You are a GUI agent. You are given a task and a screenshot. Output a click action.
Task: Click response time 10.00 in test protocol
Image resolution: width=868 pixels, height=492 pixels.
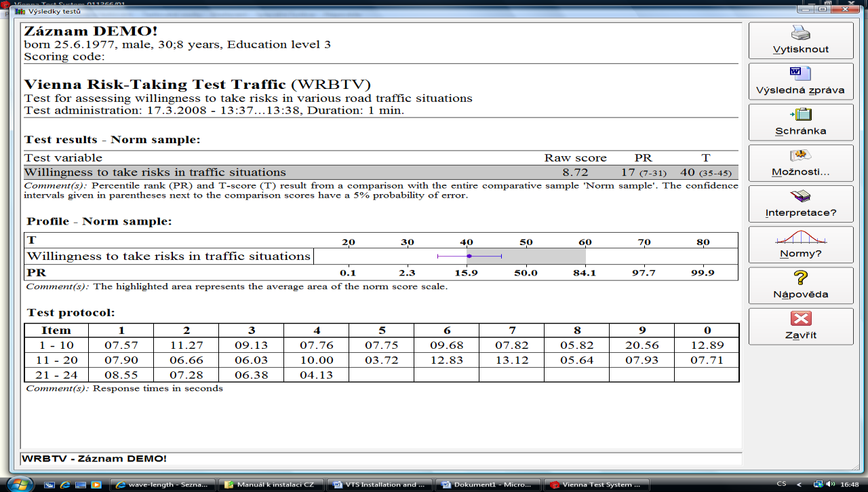(x=316, y=360)
